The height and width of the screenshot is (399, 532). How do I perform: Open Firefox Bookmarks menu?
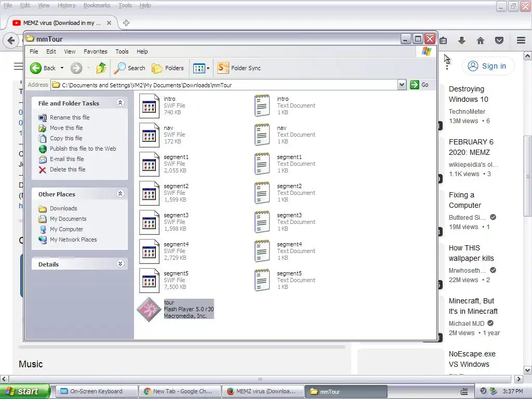97,5
